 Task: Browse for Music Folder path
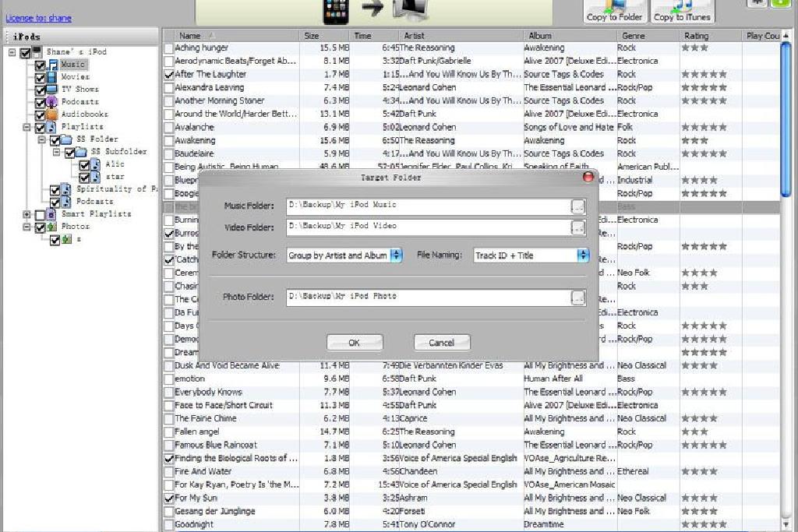click(x=577, y=206)
